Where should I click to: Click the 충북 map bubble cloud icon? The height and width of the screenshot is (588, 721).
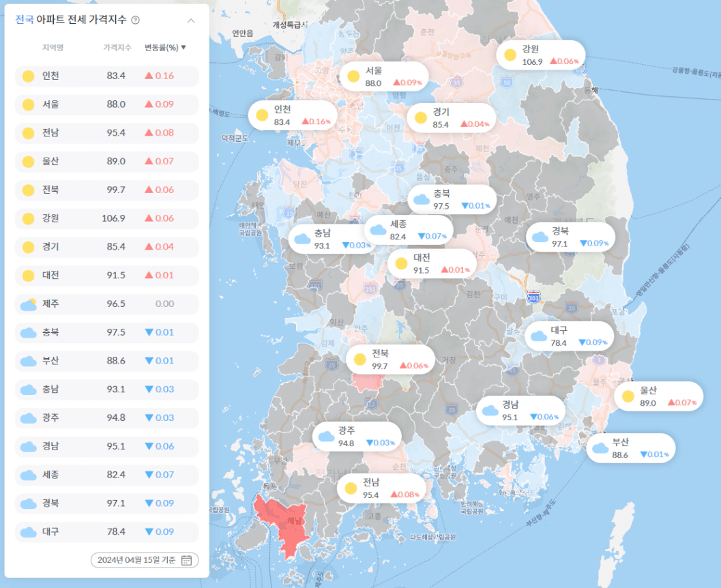coord(421,200)
